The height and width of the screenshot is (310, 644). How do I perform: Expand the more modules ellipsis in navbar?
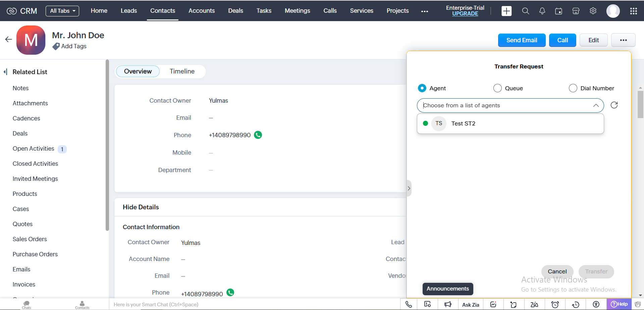425,11
